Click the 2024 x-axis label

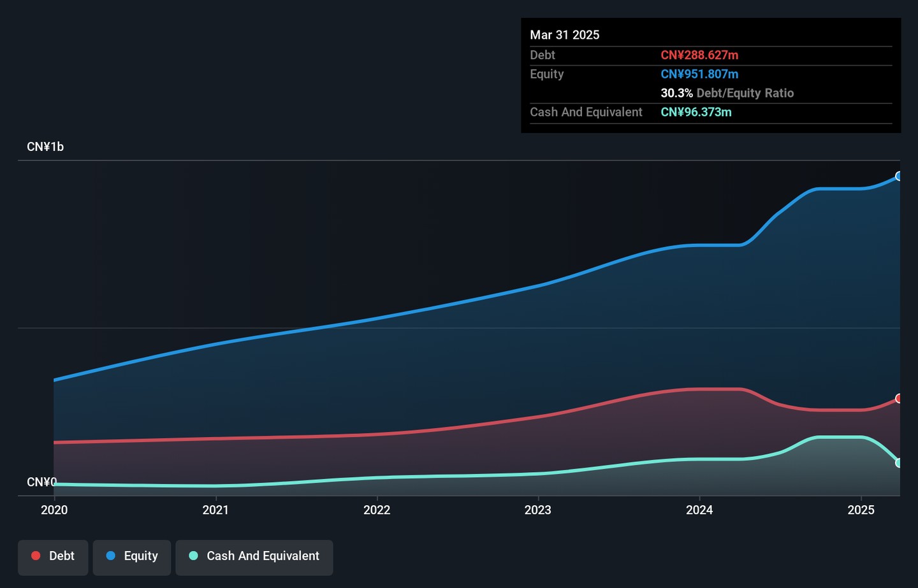tap(699, 510)
